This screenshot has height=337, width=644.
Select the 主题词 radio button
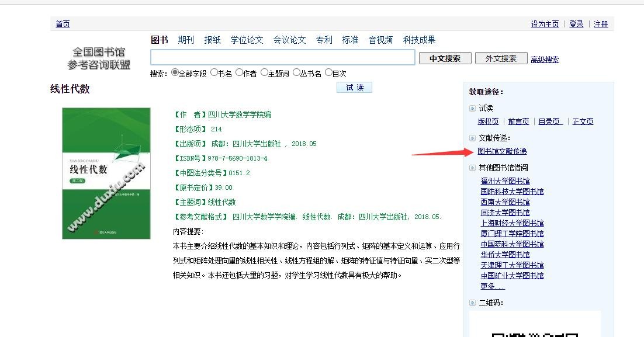coord(264,73)
